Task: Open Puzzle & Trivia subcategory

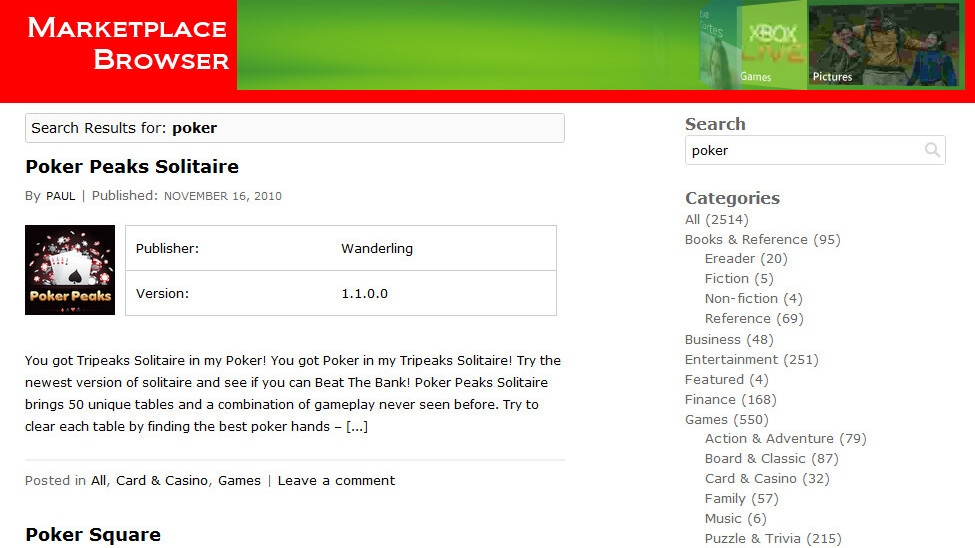Action: coord(752,538)
